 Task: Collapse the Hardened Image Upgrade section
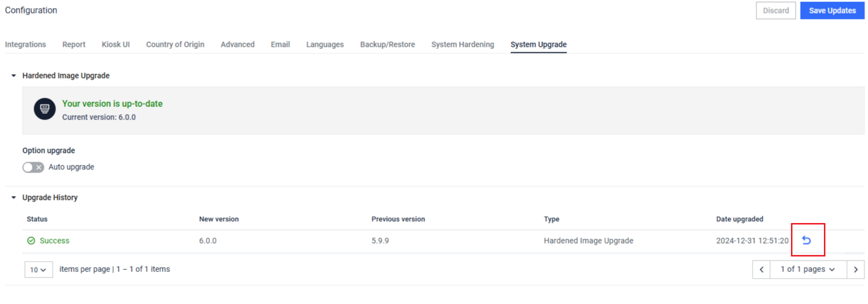coord(14,76)
